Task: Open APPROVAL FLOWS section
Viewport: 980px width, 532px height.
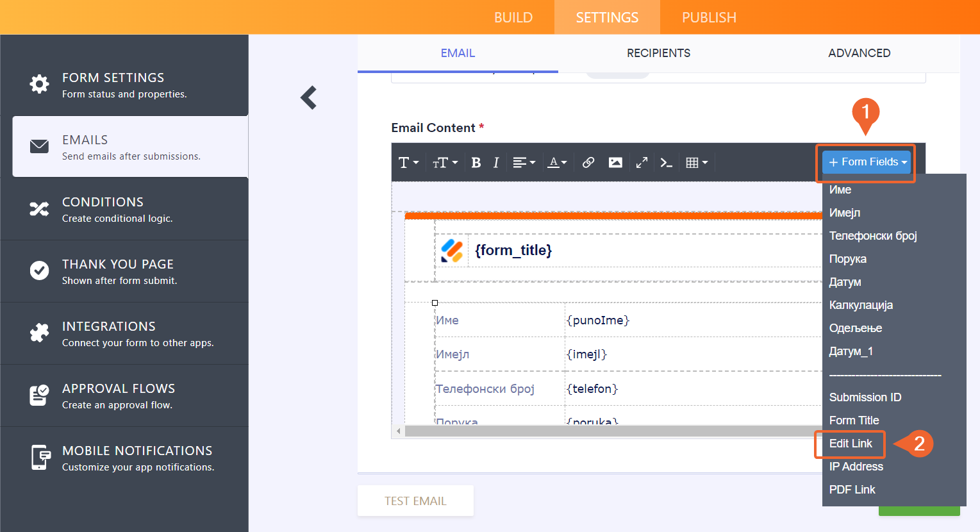Action: (124, 395)
